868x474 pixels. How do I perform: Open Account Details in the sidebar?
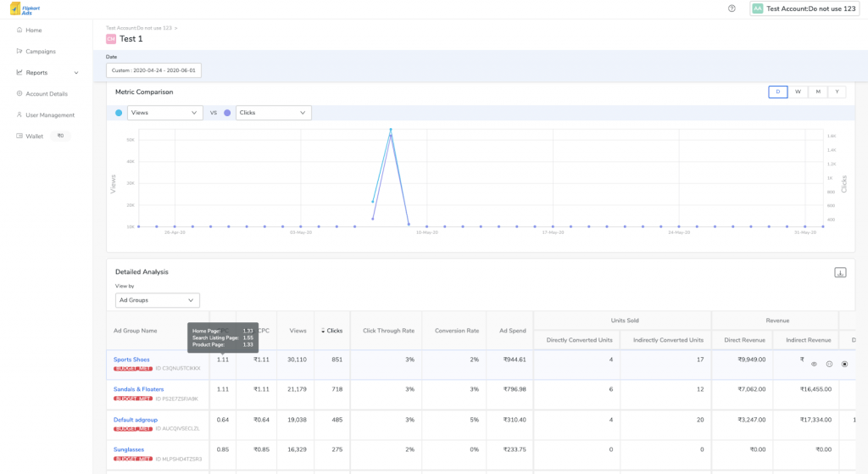[x=47, y=93]
